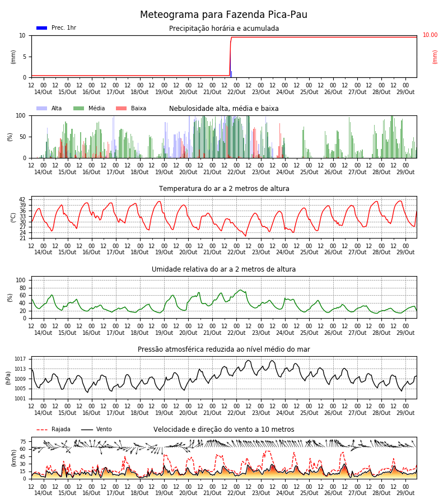The image size is (448, 504).
Task: Click the dashed red Rajada legend line
Action: 42,430
